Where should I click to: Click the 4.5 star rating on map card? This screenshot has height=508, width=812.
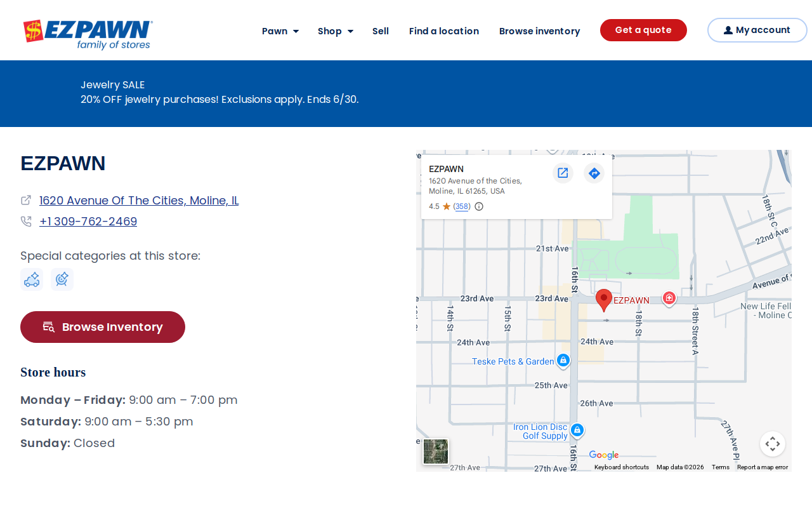coord(440,206)
